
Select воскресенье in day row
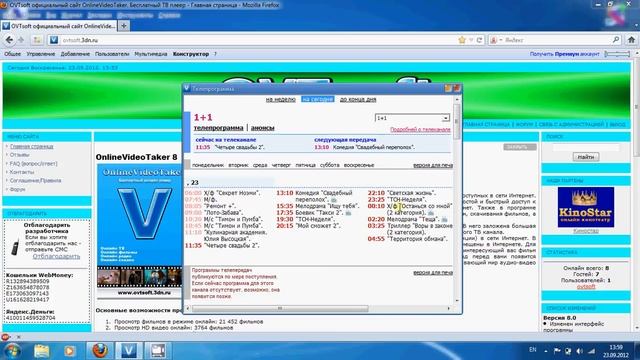[x=359, y=165]
